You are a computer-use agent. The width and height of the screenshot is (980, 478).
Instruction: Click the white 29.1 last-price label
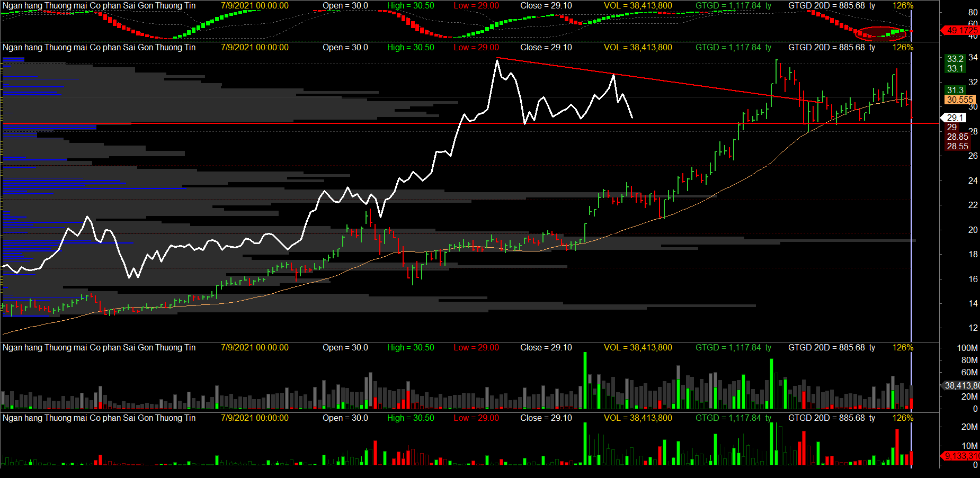[955, 118]
